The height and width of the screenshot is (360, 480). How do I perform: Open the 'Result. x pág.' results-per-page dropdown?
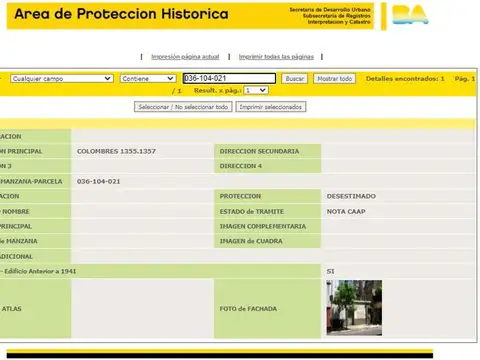pos(256,90)
